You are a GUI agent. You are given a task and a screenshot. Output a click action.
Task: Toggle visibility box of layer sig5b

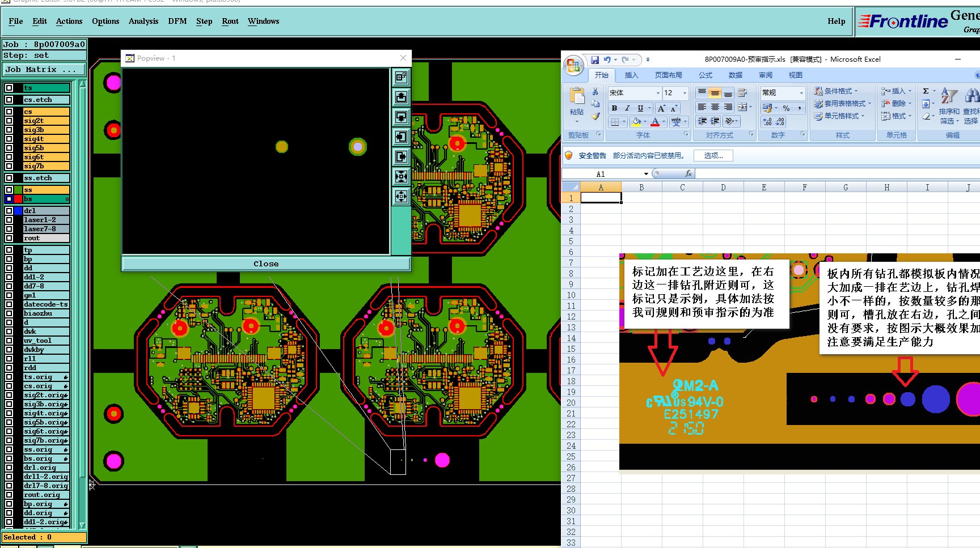[x=9, y=148]
